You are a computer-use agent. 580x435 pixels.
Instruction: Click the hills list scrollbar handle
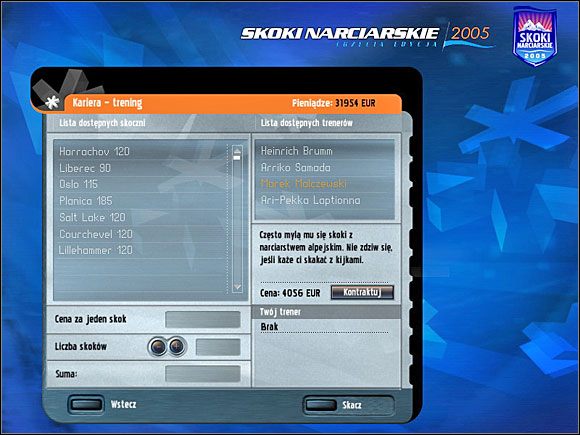coord(237,158)
